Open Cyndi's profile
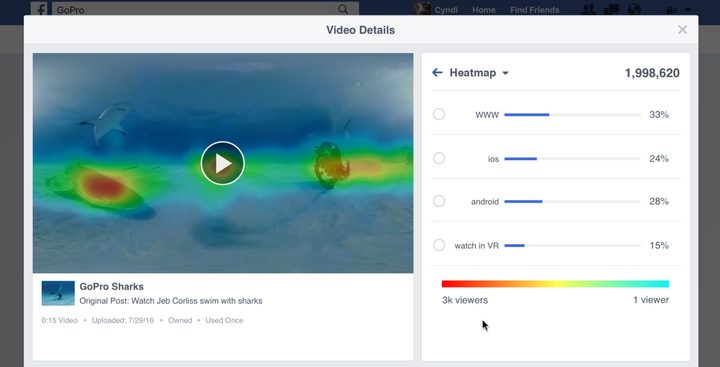This screenshot has width=720, height=367. [436, 10]
